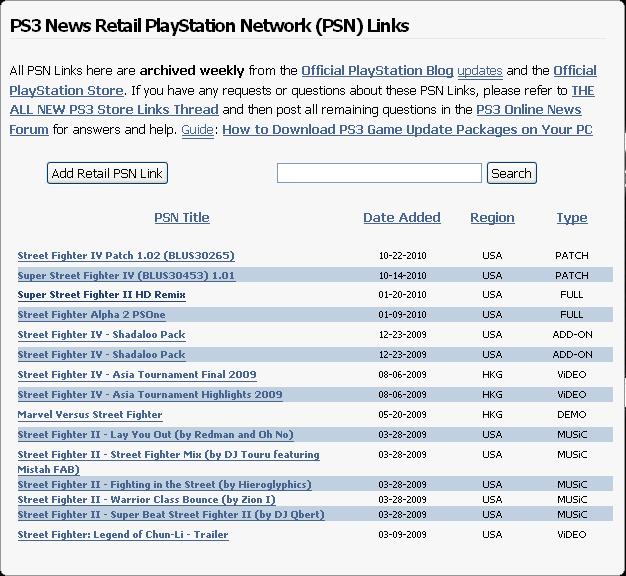Click the date 01-20-2010

[x=402, y=295]
